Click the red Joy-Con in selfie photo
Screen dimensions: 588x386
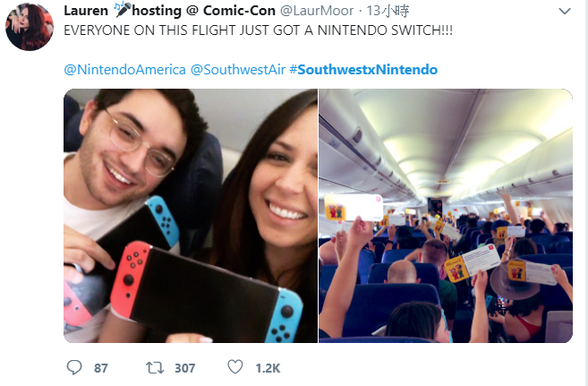pyautogui.click(x=130, y=279)
